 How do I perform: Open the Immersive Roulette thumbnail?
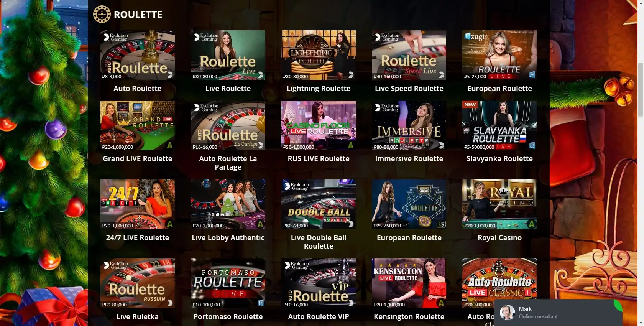[x=409, y=125]
